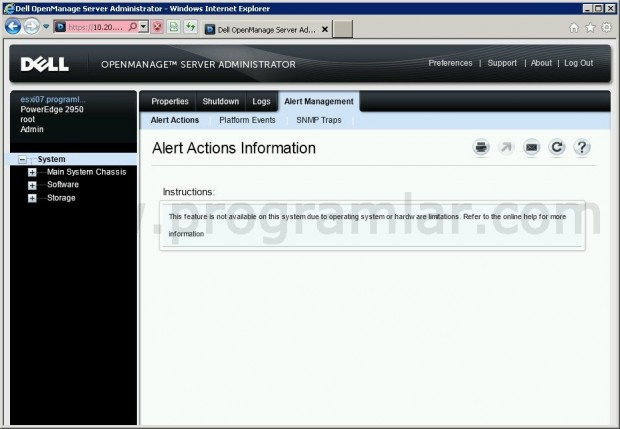Click the Print icon

click(x=481, y=148)
